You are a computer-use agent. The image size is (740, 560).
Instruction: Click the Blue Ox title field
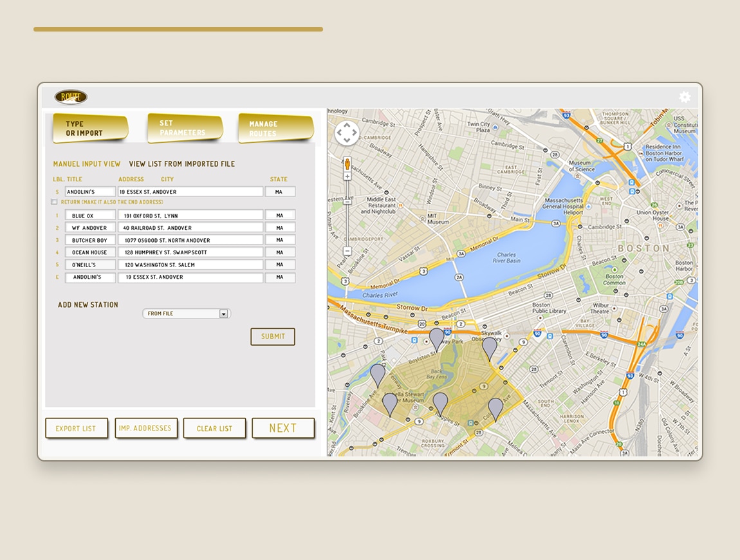point(90,216)
